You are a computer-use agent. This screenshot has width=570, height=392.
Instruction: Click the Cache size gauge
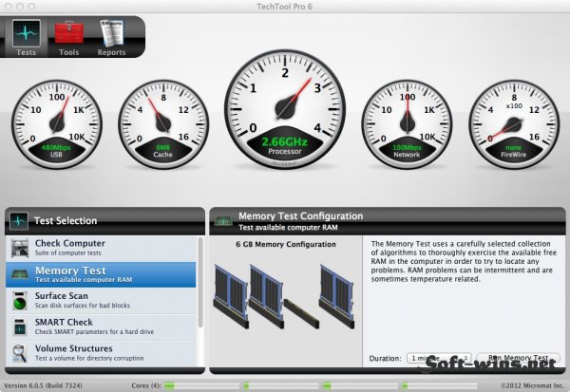click(x=163, y=124)
